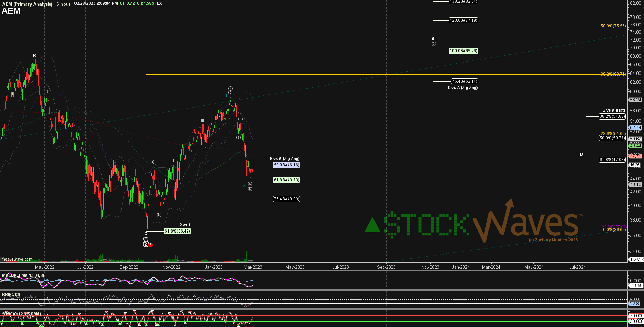The width and height of the screenshot is (644, 327).
Task: Select the RSI 22.8 value tag
Action: 634,304
